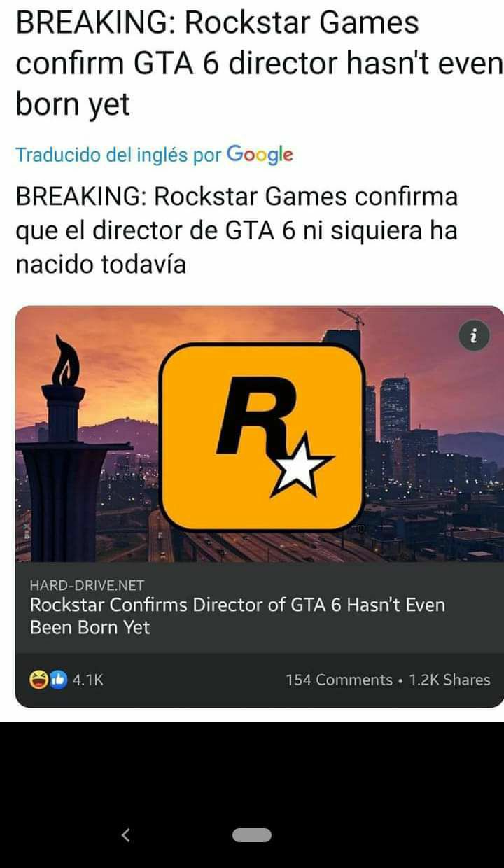View the 1.2K Shares list
504x868 pixels.
[x=449, y=680]
